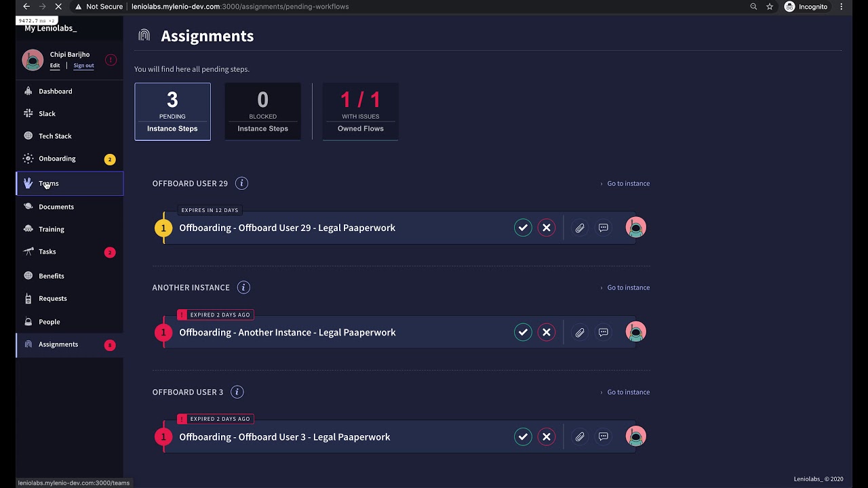Click the Edit profile link
Image resolution: width=868 pixels, height=488 pixels.
coord(55,66)
